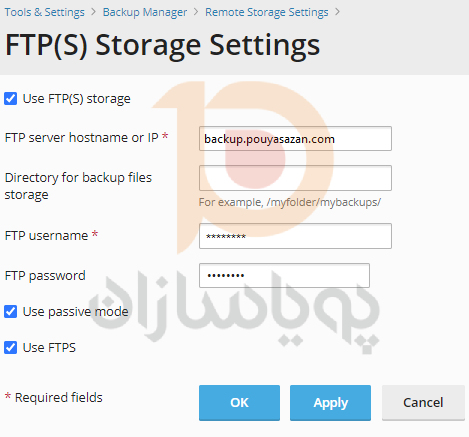Click inside the FTP password box
Image resolution: width=469 pixels, height=437 pixels.
284,275
